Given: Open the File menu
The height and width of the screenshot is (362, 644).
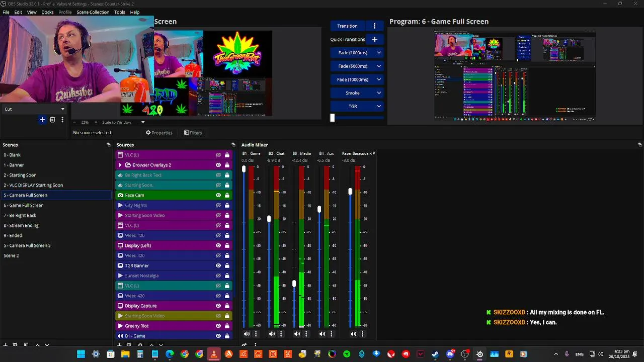Looking at the screenshot, I should tap(6, 12).
